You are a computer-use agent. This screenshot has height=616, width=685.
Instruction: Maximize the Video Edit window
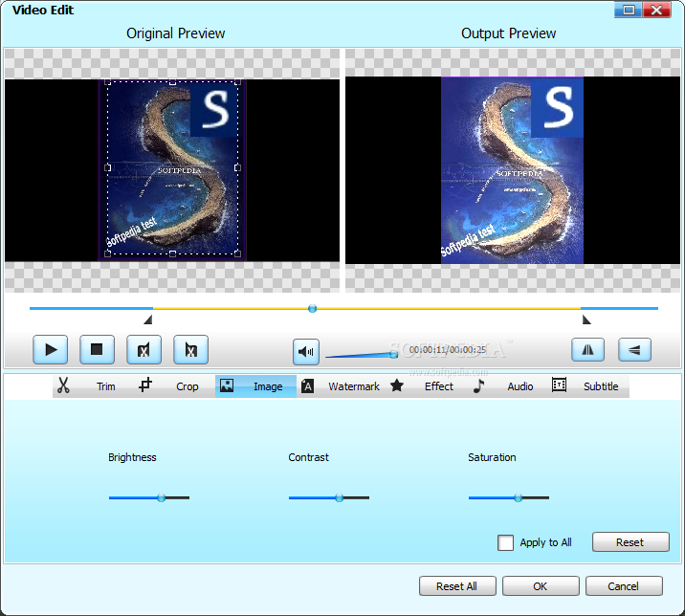point(629,10)
